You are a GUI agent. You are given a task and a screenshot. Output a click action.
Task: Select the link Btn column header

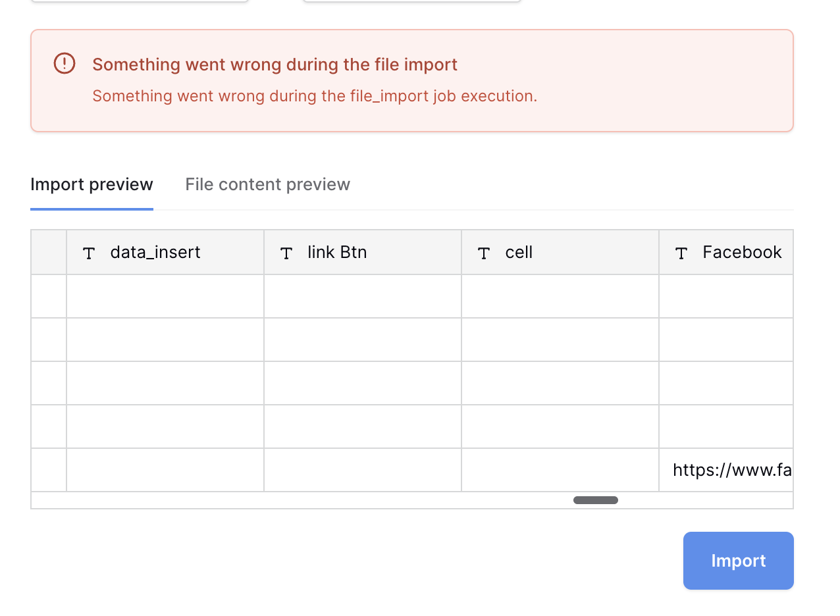point(363,252)
